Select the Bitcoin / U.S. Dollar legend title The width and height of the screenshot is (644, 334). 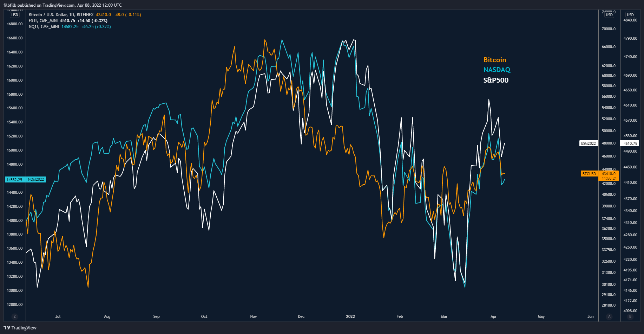[x=61, y=15]
